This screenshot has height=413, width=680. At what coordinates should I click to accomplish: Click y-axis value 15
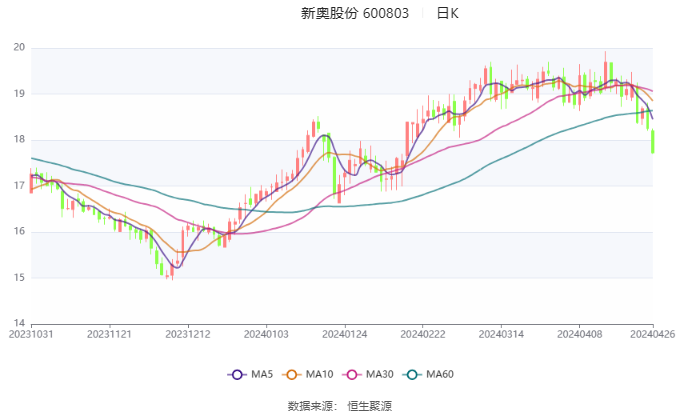tap(19, 278)
